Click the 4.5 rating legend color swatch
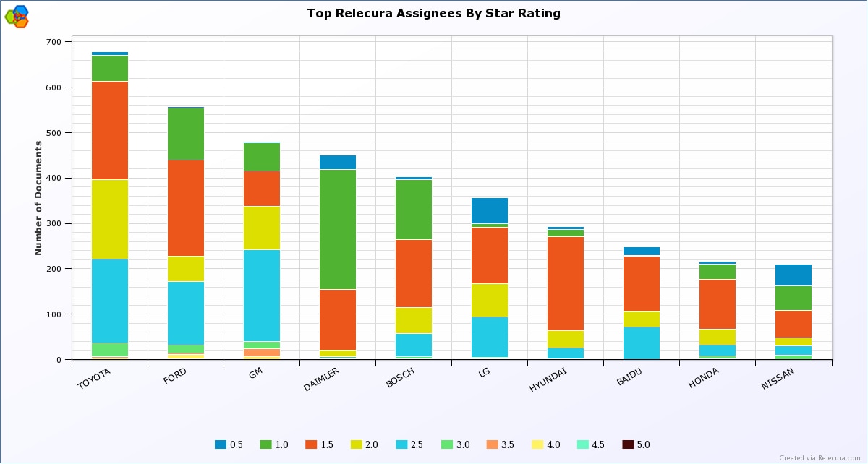The image size is (868, 464). pyautogui.click(x=583, y=444)
